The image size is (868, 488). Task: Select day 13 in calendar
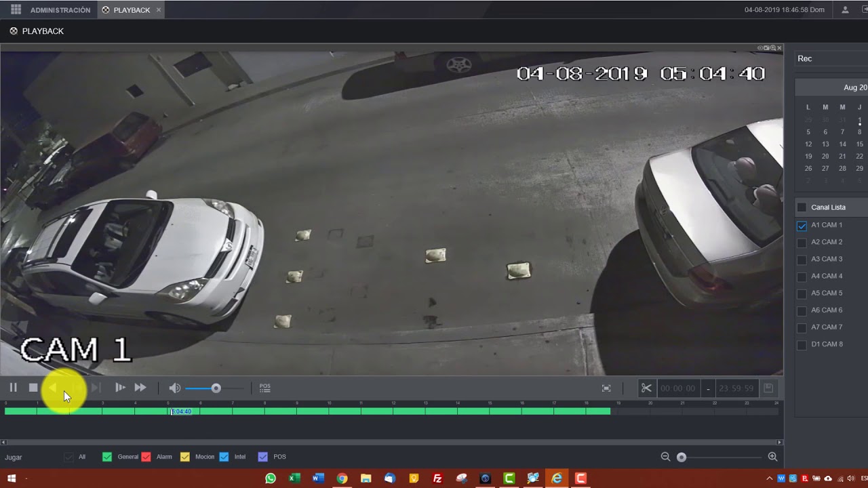click(x=825, y=144)
